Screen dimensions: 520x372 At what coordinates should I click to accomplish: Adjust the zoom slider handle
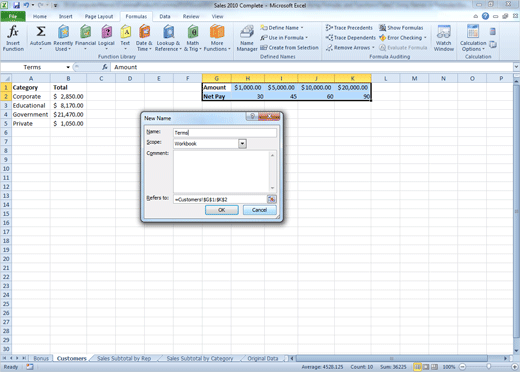[489, 367]
